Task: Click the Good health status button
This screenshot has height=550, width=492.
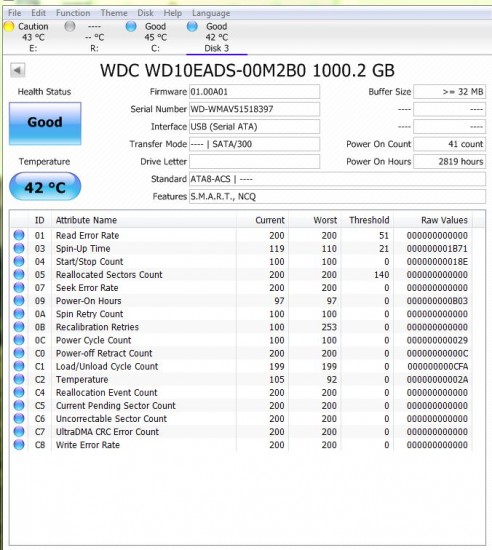Action: click(x=45, y=123)
